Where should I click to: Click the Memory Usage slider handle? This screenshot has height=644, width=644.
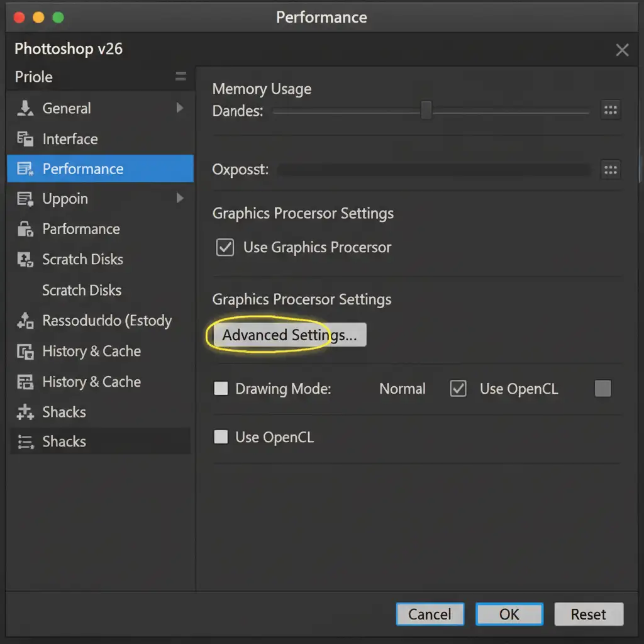(426, 110)
